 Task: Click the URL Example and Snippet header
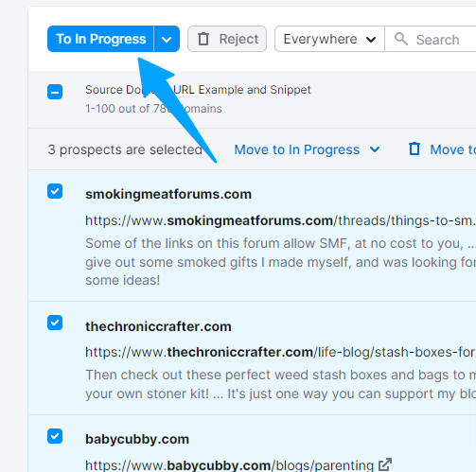(x=242, y=90)
